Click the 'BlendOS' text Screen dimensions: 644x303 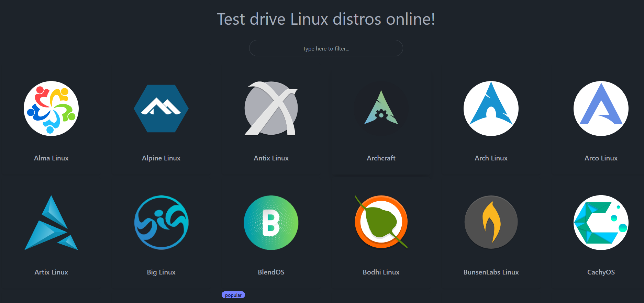[x=271, y=272]
